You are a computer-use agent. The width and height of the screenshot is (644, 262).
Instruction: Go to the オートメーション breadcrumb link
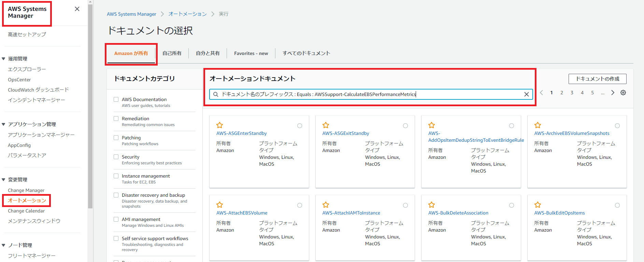[x=188, y=14]
